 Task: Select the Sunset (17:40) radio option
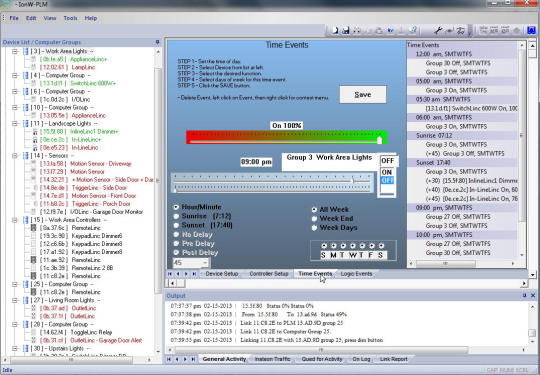coord(176,225)
